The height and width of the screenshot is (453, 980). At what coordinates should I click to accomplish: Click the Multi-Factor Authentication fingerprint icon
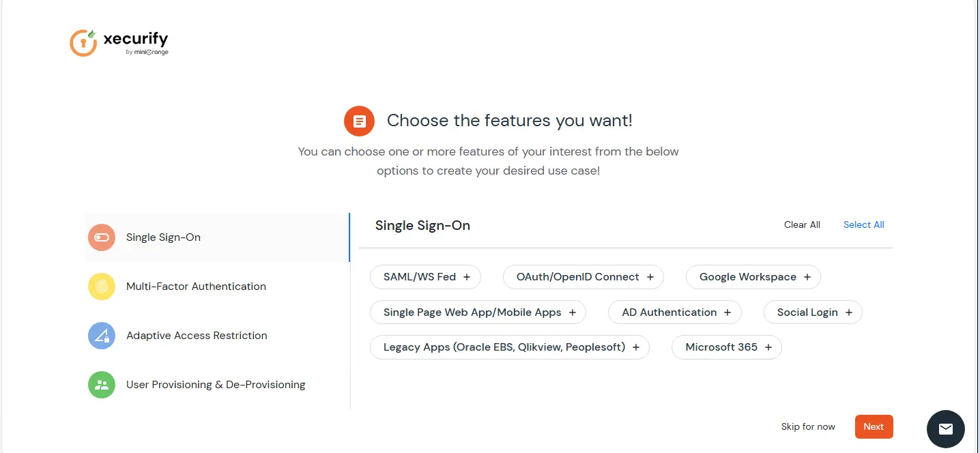coord(101,286)
